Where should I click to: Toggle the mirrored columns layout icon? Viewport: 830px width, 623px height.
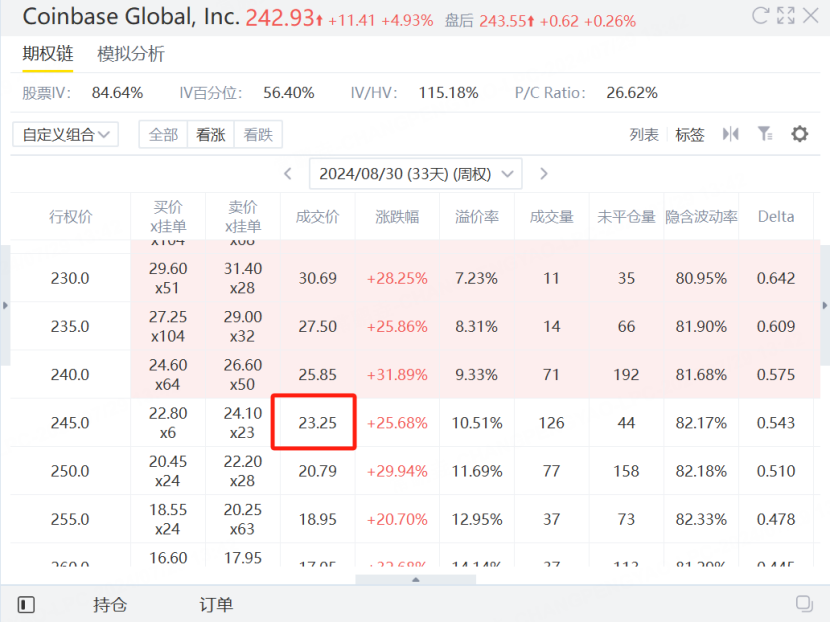[x=730, y=134]
